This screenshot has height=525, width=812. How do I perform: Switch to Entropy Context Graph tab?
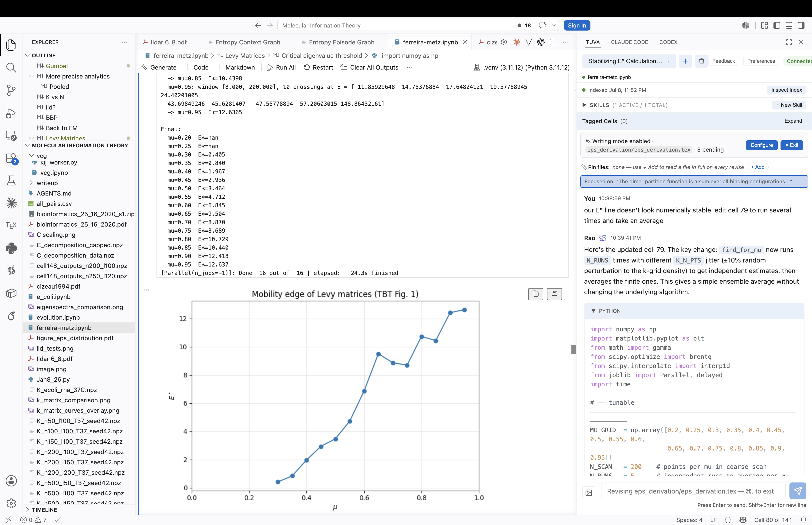click(x=247, y=42)
